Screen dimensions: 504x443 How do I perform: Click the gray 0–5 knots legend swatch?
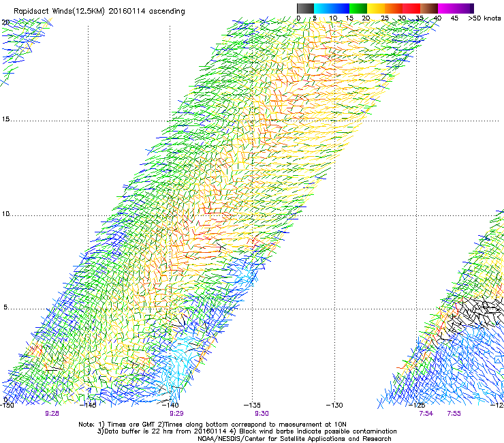305,8
